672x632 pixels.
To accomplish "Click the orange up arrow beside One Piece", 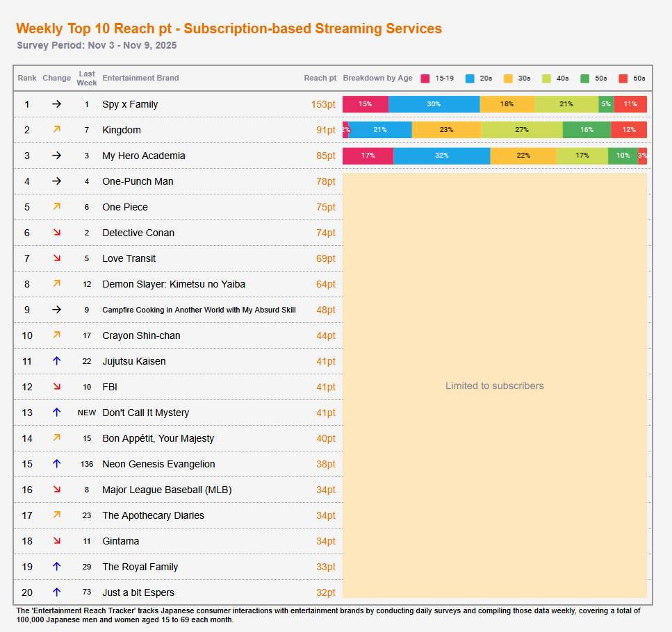I will [56, 206].
